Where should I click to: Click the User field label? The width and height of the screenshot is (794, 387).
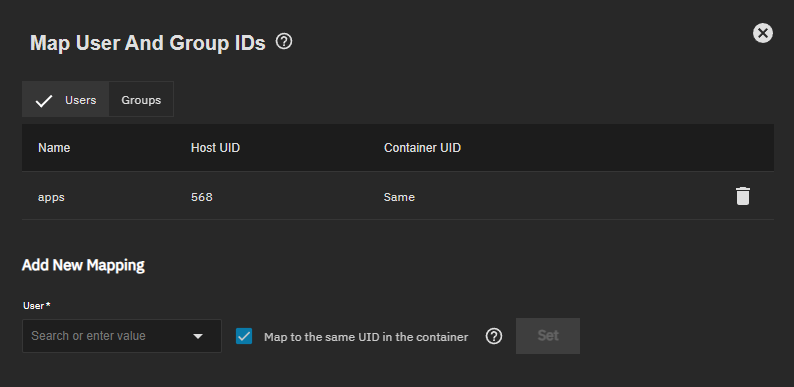(36, 305)
